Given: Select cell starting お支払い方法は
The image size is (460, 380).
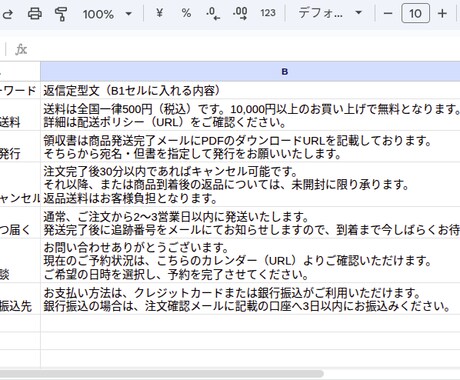Looking at the screenshot, I should coord(250,298).
